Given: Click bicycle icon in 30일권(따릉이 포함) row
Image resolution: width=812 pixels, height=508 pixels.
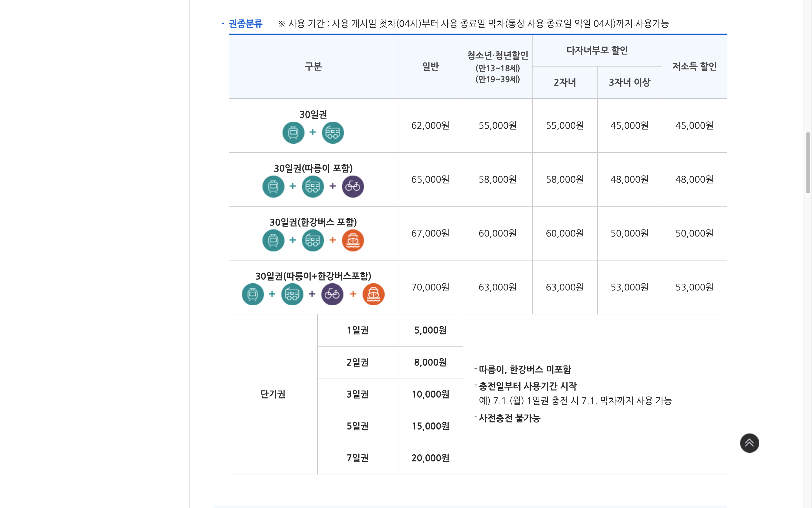Looking at the screenshot, I should (x=353, y=186).
